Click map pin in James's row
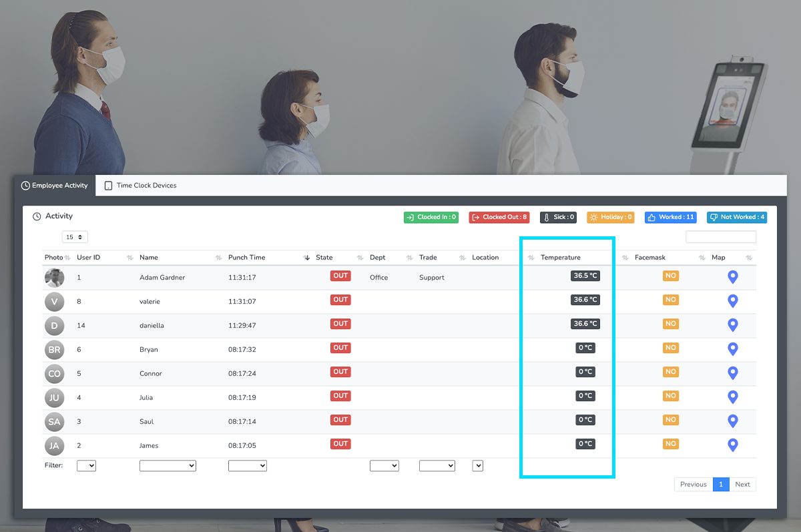This screenshot has width=801, height=532. [732, 445]
